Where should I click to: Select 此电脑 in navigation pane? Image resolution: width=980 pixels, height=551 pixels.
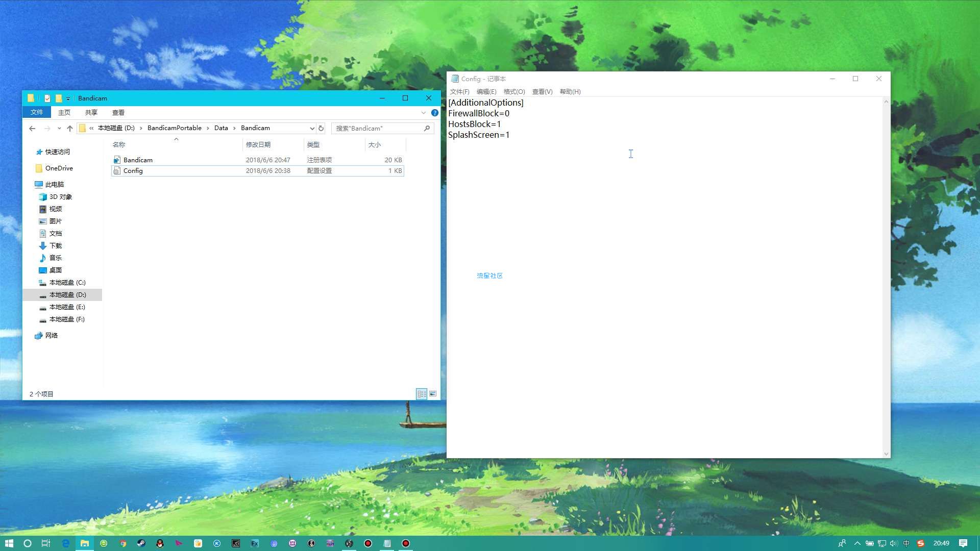coord(50,185)
